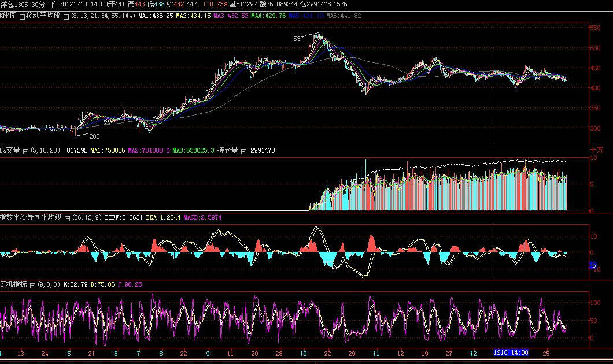Click the box icon next to 成交量
Image resolution: width=613 pixels, height=364 pixels.
(26, 151)
